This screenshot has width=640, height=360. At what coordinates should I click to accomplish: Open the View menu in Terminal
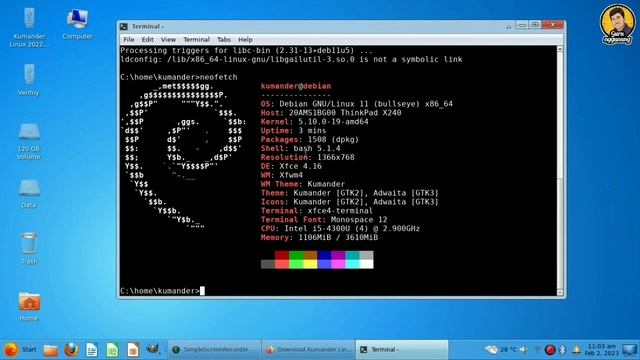click(x=168, y=40)
